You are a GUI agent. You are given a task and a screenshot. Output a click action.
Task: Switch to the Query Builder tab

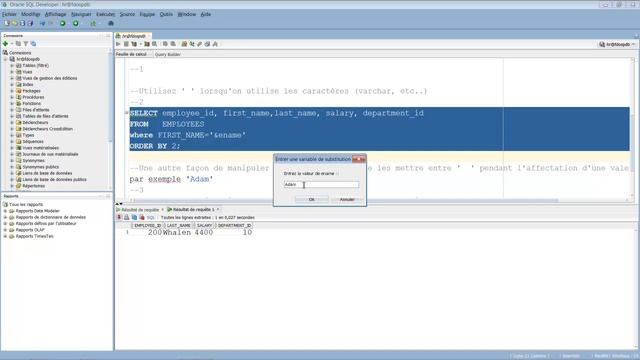[x=168, y=54]
